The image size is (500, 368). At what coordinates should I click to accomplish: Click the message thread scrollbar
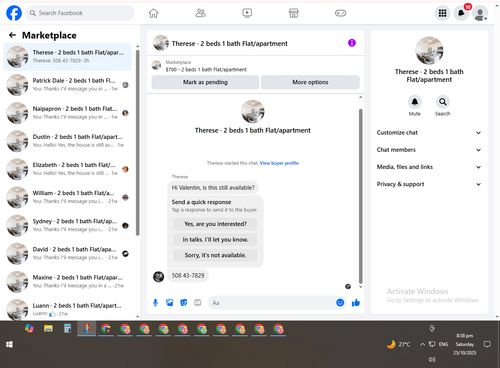(360, 196)
